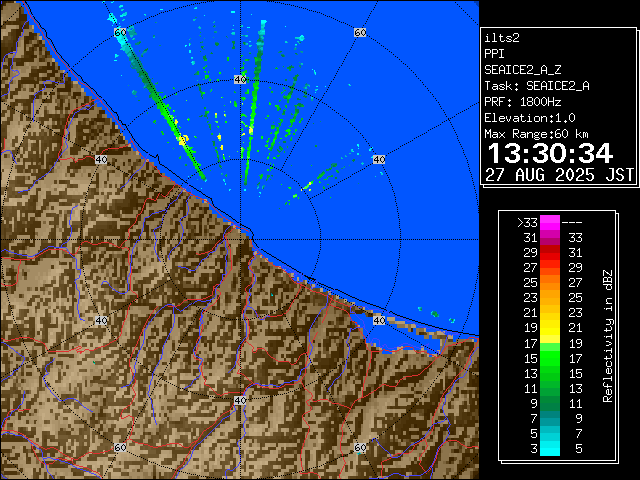Click the teal 7–9 dBZ legend swatch

click(550, 417)
